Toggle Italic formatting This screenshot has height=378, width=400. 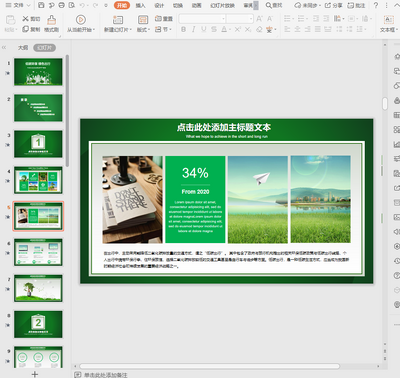(193, 30)
